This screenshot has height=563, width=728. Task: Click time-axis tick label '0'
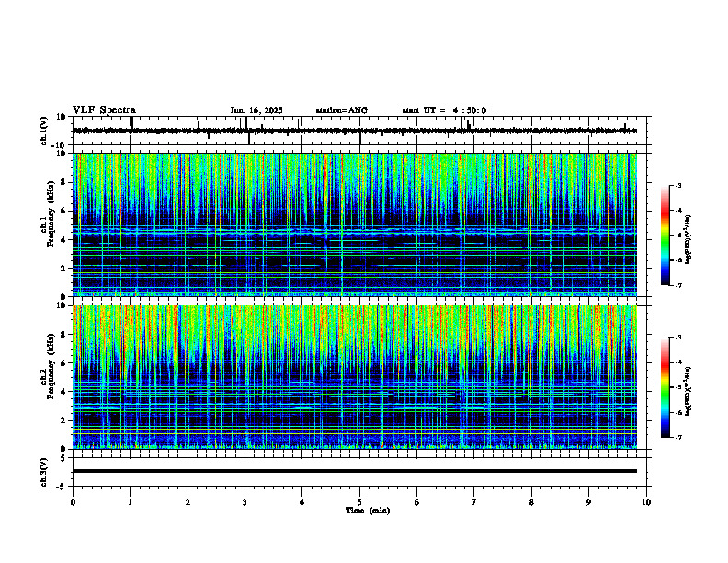point(73,502)
